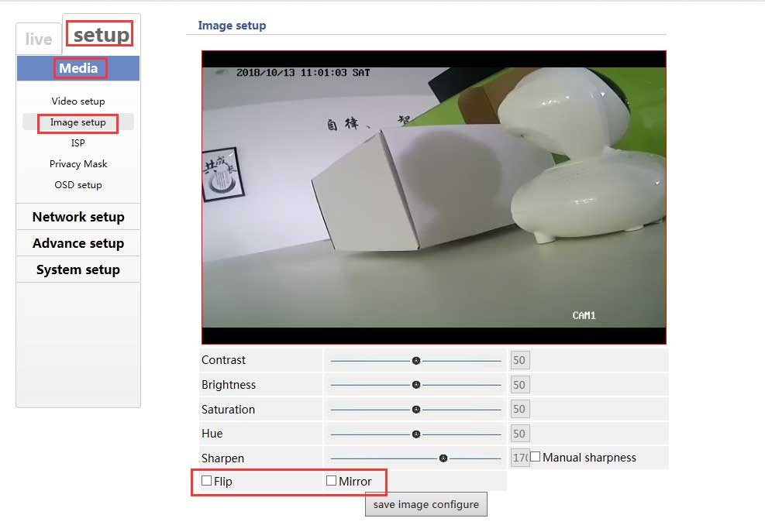Select Image setup menu item
Viewport: 765px width, 532px height.
(x=78, y=122)
